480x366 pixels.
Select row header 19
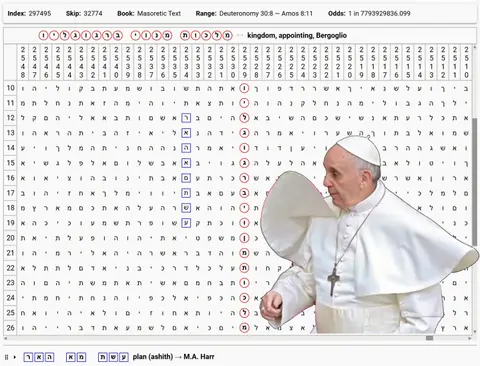11,223
